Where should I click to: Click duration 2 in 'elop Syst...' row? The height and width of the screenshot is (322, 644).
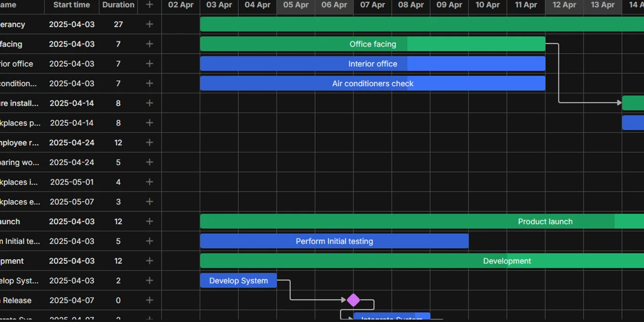(x=118, y=280)
